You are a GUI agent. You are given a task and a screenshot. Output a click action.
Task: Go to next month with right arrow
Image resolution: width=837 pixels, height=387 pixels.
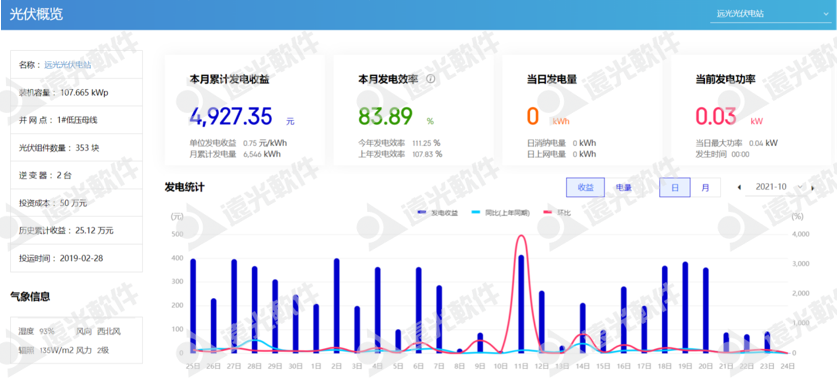pos(812,187)
